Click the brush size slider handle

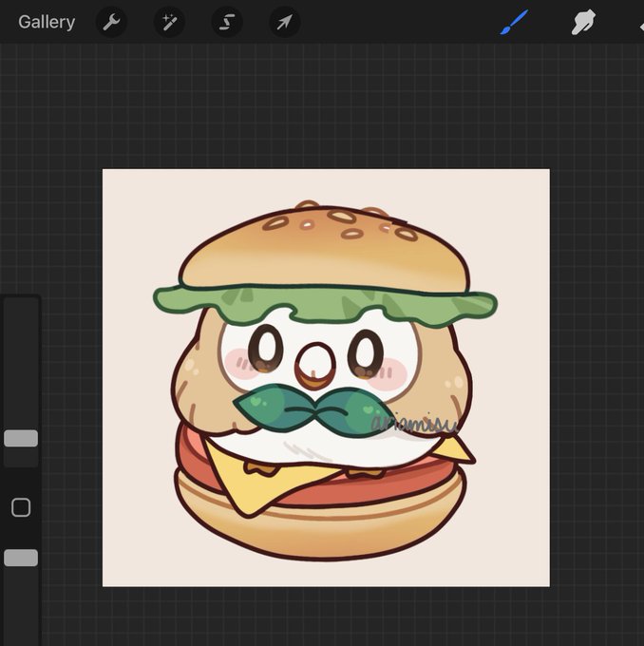coord(21,438)
